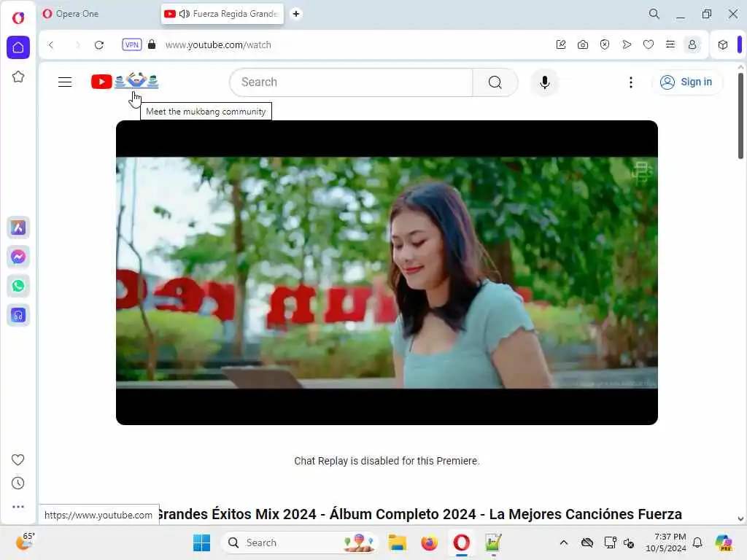Open YouTube settings three-dot menu
This screenshot has width=747, height=560.
(x=631, y=82)
